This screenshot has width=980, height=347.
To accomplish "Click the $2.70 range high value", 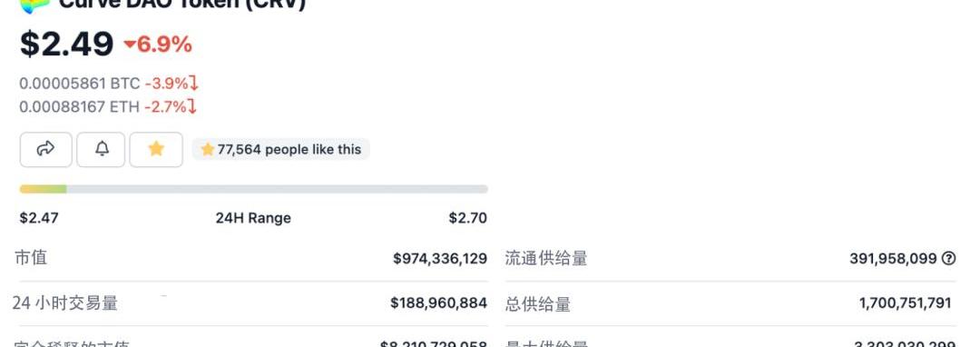I will pyautogui.click(x=467, y=218).
